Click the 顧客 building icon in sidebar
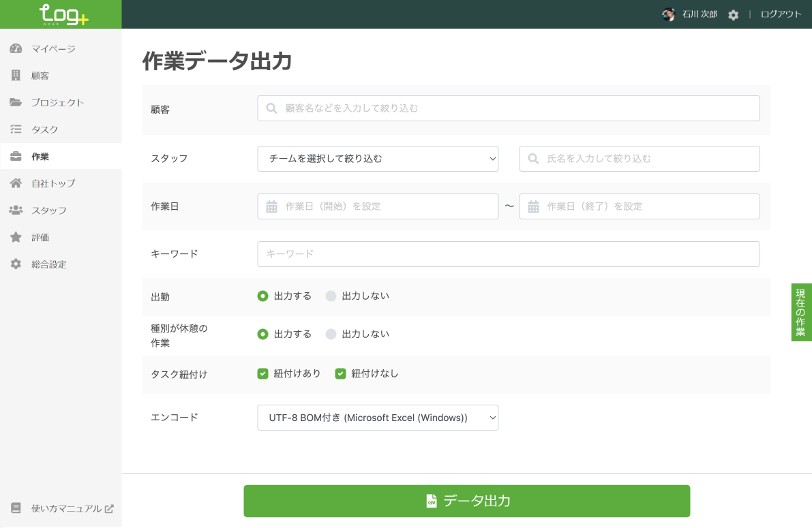812x528 pixels. point(16,76)
